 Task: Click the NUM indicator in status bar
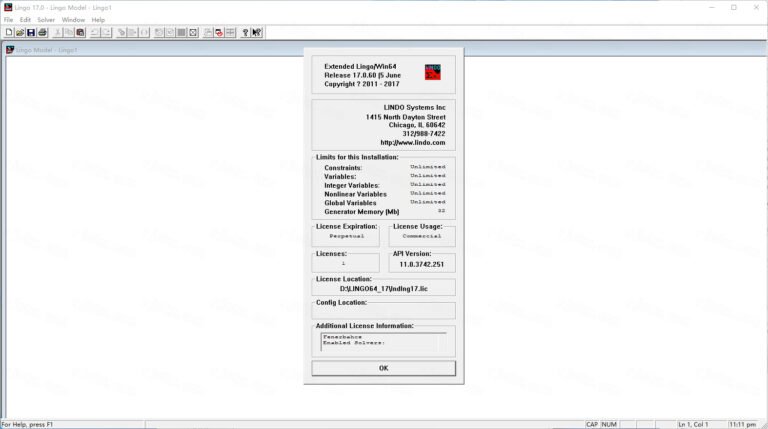pos(609,425)
